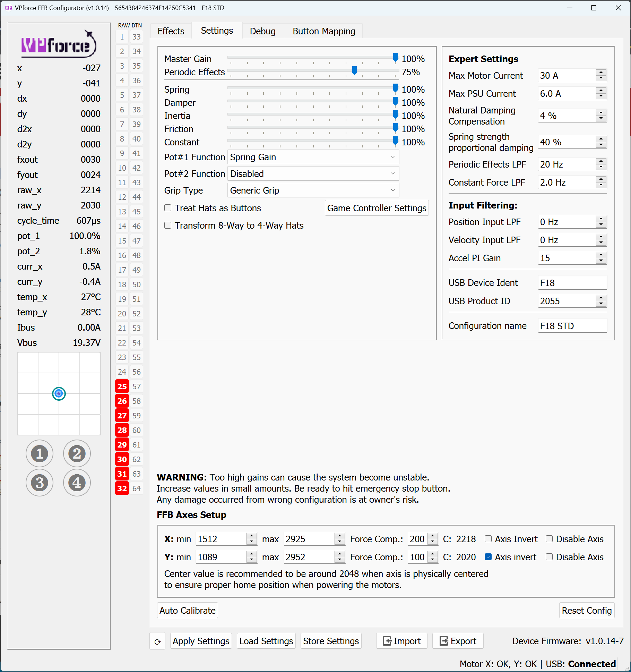Decrease Max PSU Current value
The image size is (631, 672).
tap(601, 97)
